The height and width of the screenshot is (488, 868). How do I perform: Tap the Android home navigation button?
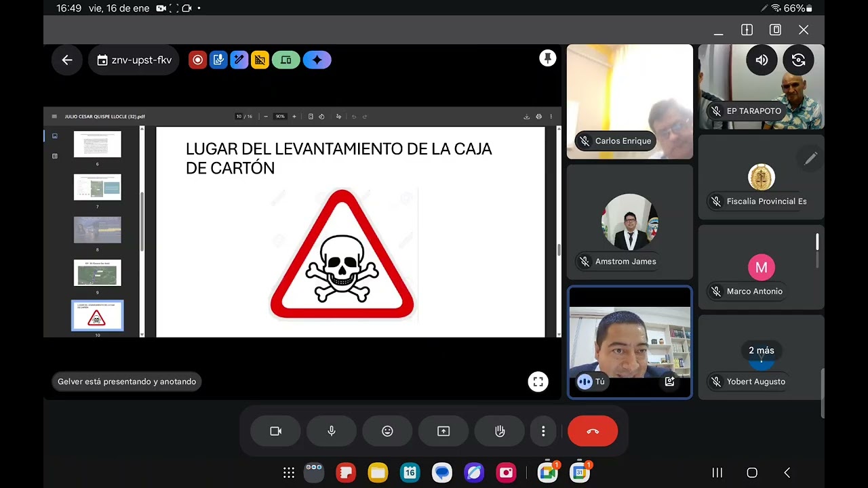[752, 472]
